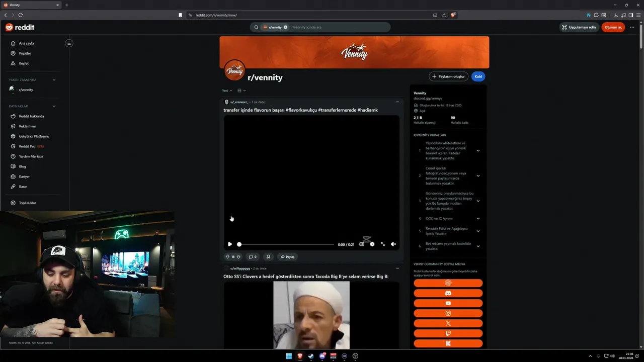This screenshot has height=362, width=644.
Task: Bookmark this page icon in address bar
Action: click(x=180, y=15)
